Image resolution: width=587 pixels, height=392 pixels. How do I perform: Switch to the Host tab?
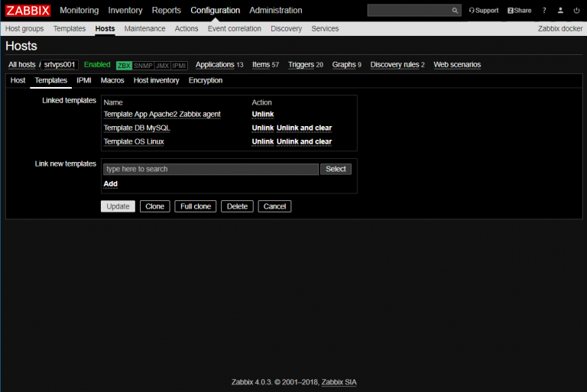(18, 80)
